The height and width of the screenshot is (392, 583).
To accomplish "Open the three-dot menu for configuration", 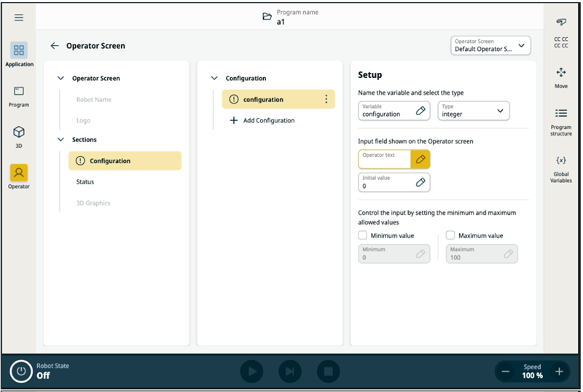I will 326,100.
